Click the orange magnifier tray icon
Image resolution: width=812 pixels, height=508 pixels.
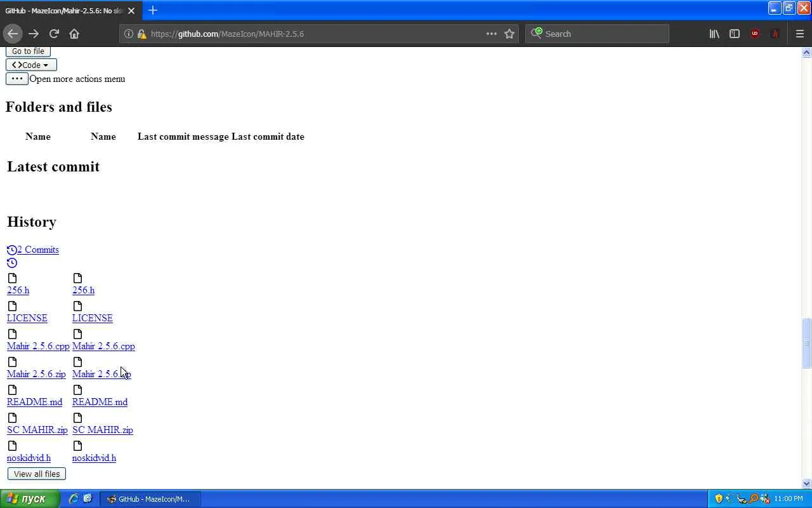(x=753, y=498)
